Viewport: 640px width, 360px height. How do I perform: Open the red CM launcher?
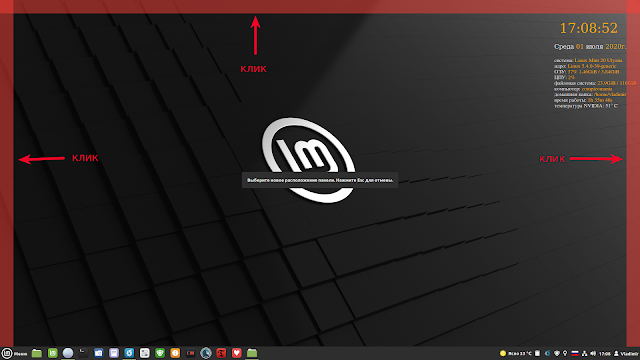[x=191, y=353]
